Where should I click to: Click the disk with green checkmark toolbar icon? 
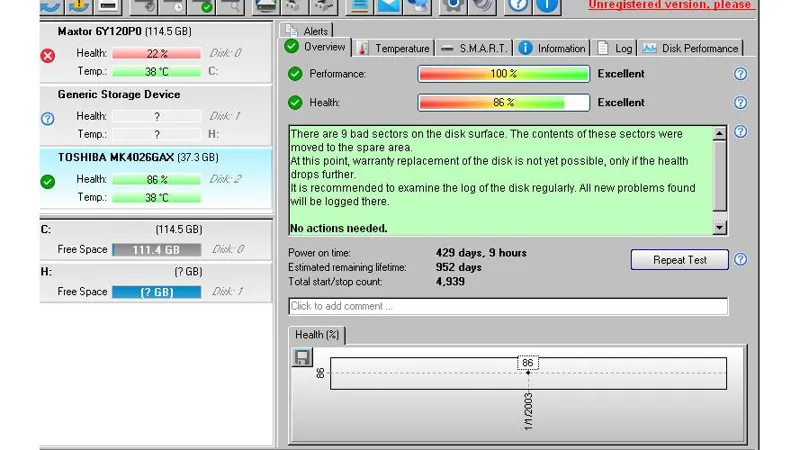(202, 6)
